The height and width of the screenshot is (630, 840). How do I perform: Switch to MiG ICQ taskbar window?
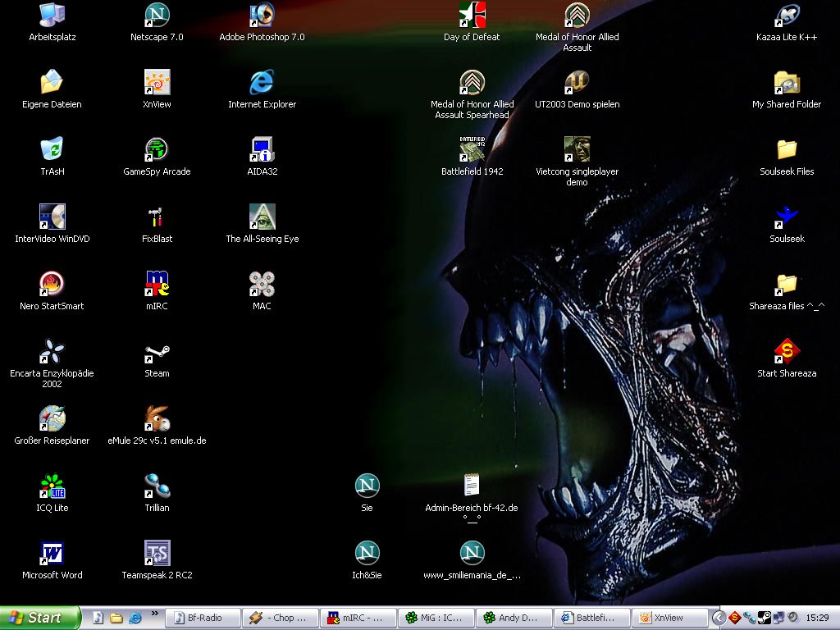point(436,618)
